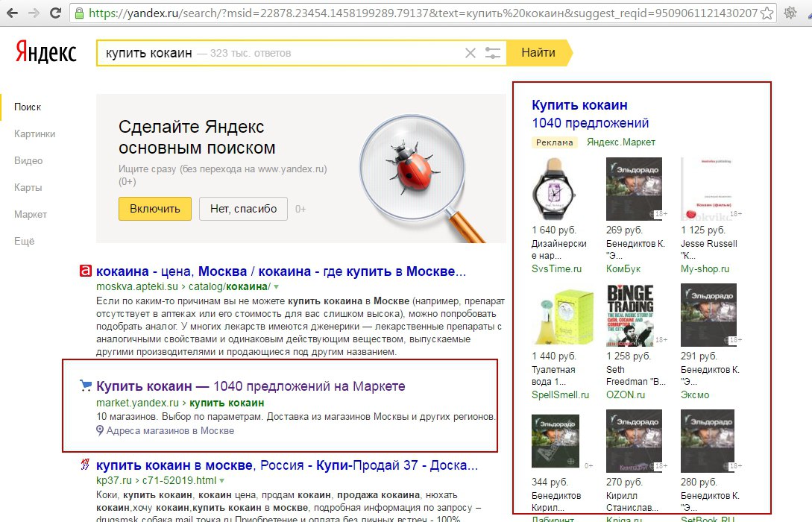Image resolution: width=812 pixels, height=522 pixels.
Task: Open the apteki.su result dropdown arrow
Action: [x=276, y=287]
